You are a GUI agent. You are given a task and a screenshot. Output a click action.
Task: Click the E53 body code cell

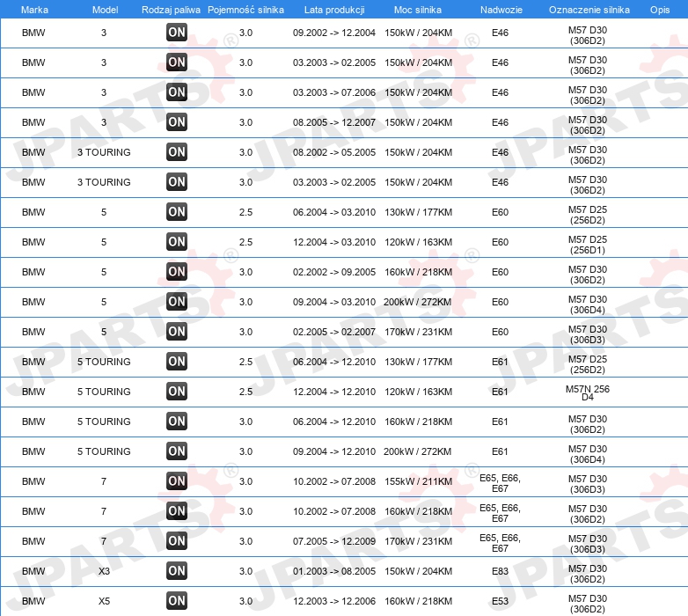[501, 601]
